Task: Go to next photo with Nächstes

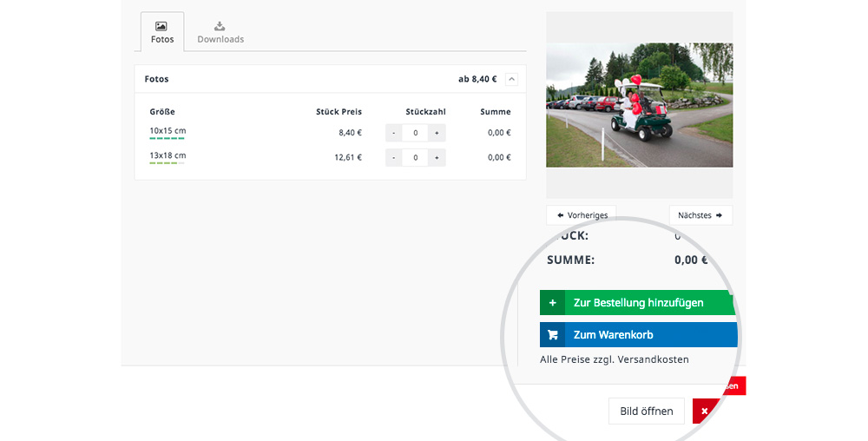Action: 700,215
